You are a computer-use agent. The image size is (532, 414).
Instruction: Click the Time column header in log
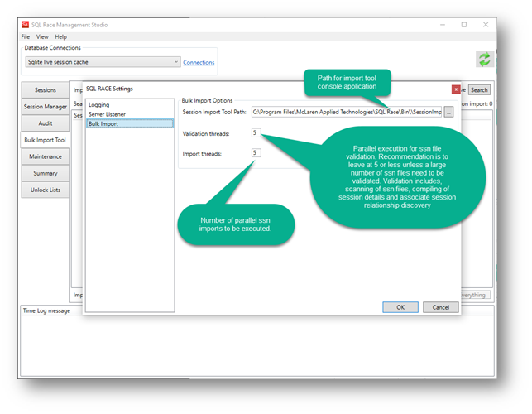29,310
